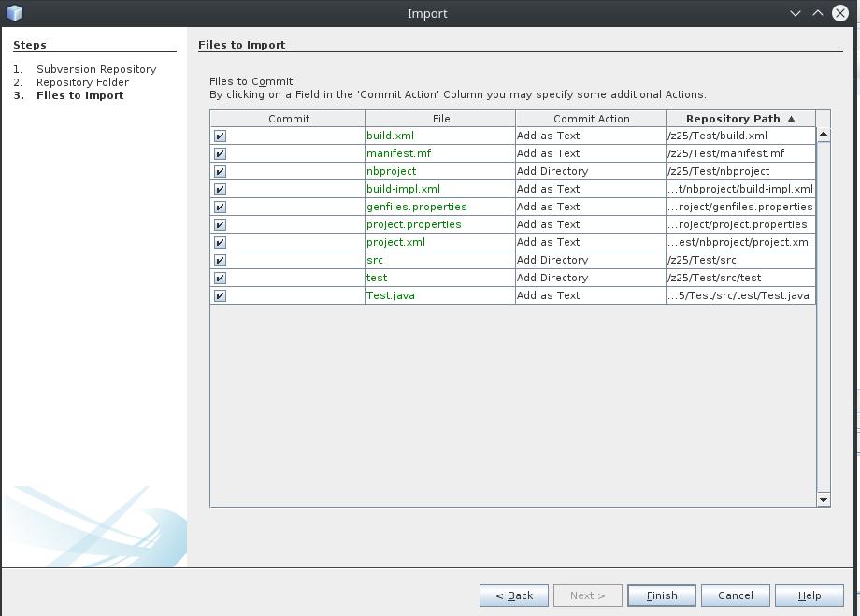Open Commit Action for build.xml row
The width and height of the screenshot is (860, 616).
[x=590, y=136]
